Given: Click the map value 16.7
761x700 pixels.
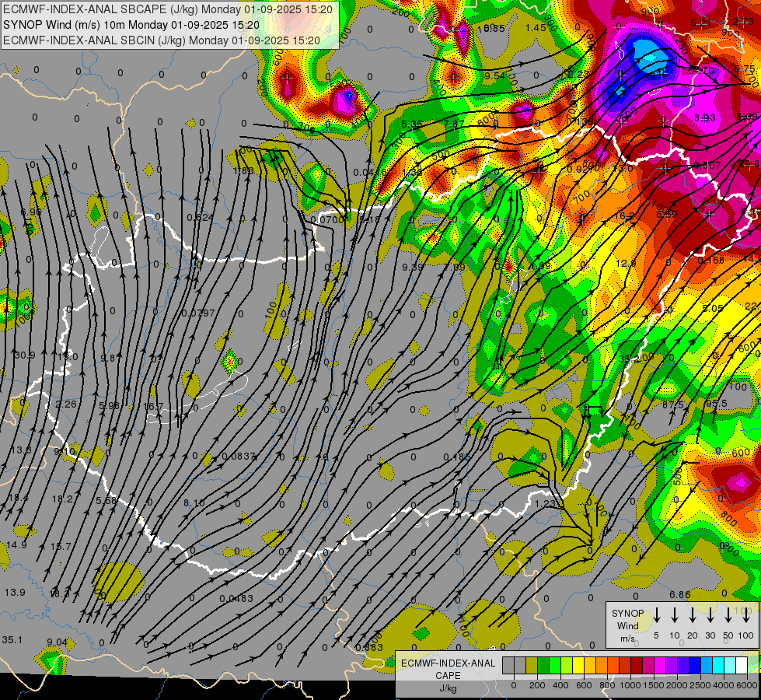Looking at the screenshot, I should click(x=153, y=406).
